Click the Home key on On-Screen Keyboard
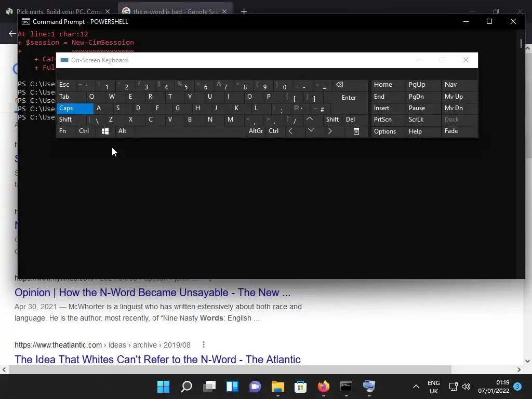This screenshot has width=532, height=399. (388, 85)
